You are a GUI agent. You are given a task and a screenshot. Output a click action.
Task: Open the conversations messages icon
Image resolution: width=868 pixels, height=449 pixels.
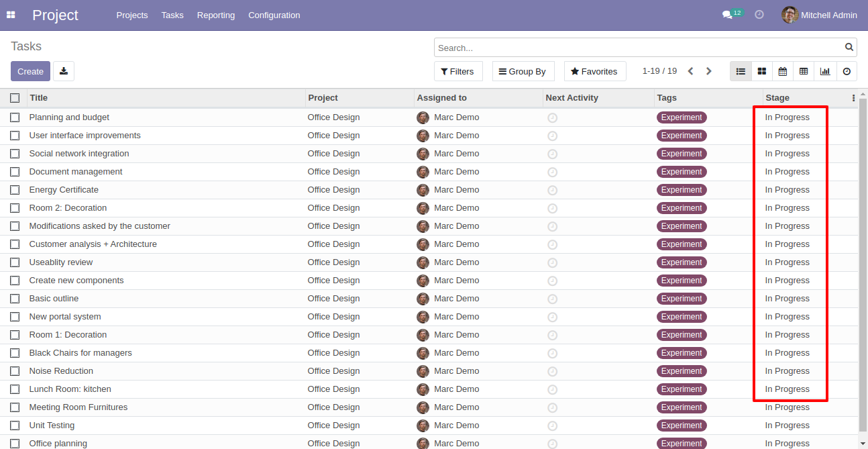click(727, 15)
